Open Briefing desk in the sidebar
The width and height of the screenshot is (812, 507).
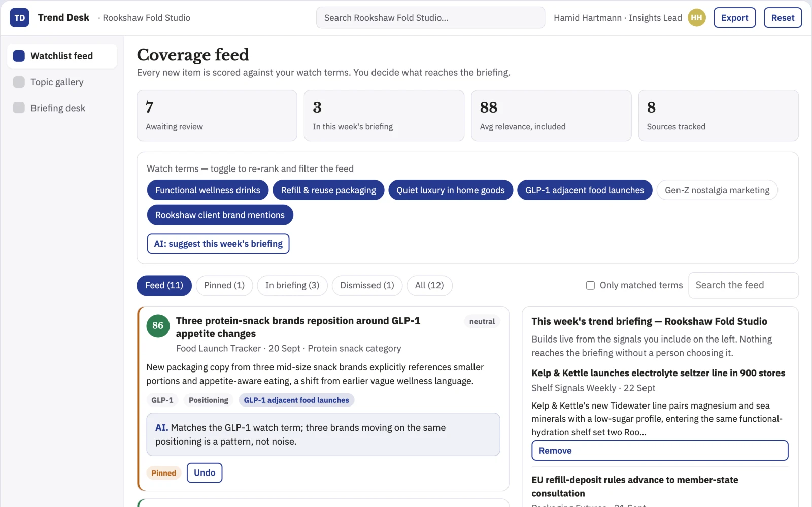(62, 108)
